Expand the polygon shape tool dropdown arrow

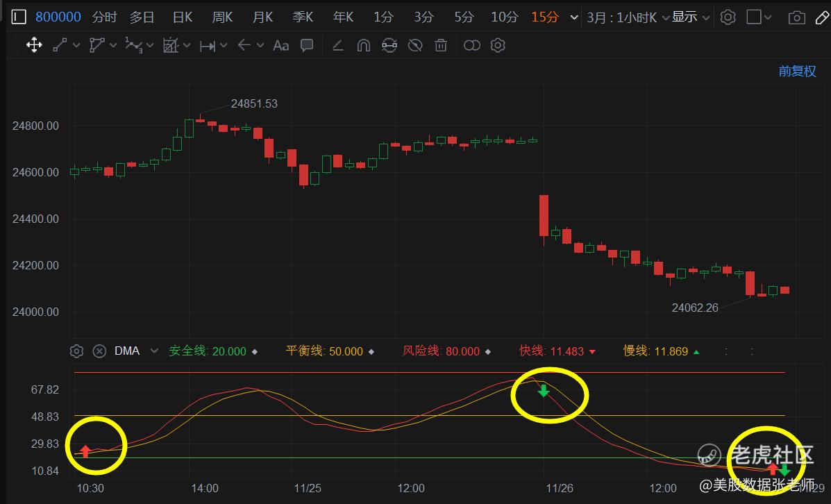pyautogui.click(x=113, y=46)
